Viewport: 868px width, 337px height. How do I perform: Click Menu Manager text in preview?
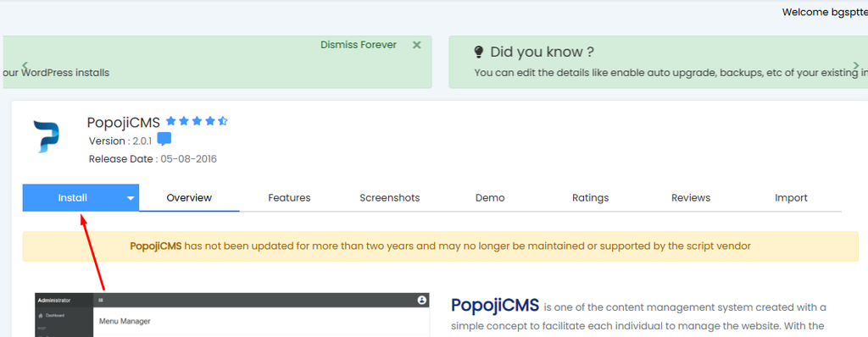point(125,321)
